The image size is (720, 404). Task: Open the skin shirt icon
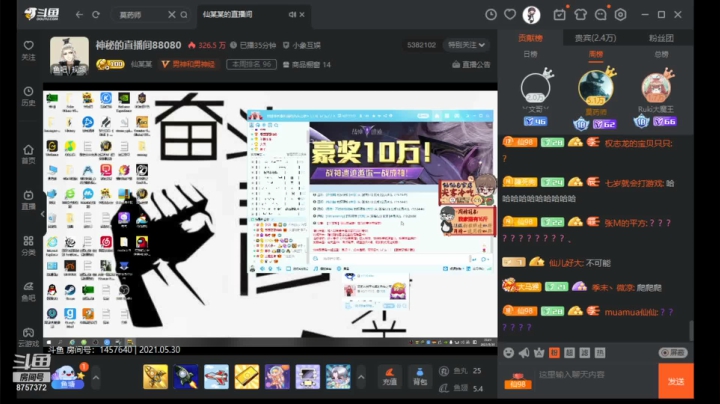point(580,15)
